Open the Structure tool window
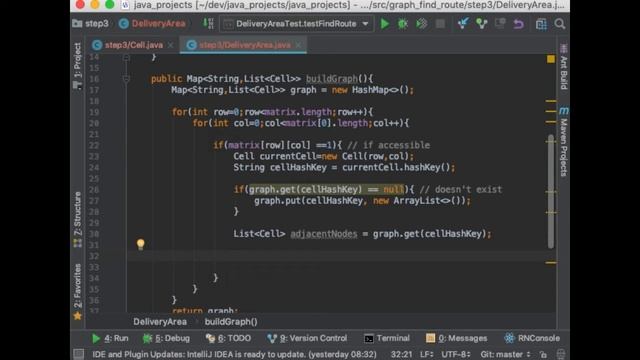This screenshot has width=640, height=360. point(78,219)
